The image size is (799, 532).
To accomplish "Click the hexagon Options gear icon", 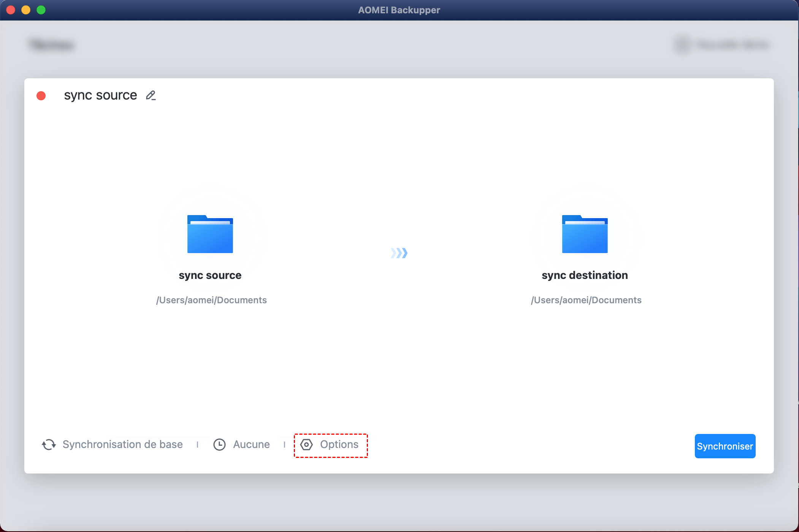I will pos(306,445).
